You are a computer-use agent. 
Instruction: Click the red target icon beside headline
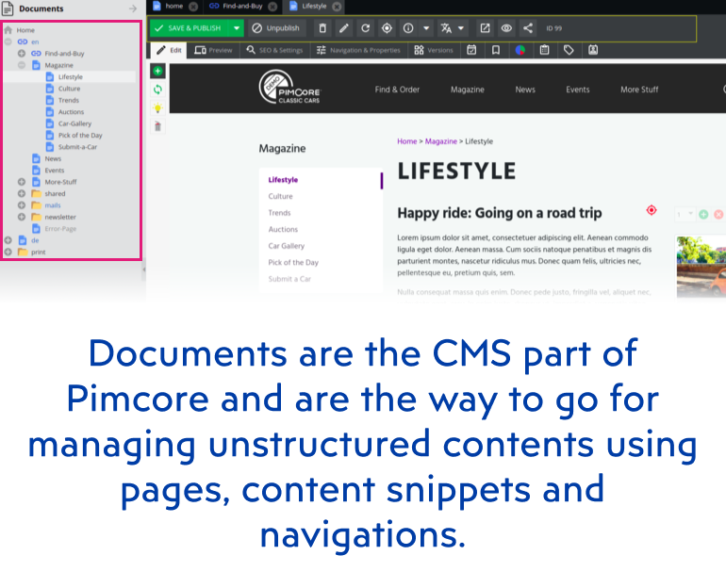tap(652, 210)
